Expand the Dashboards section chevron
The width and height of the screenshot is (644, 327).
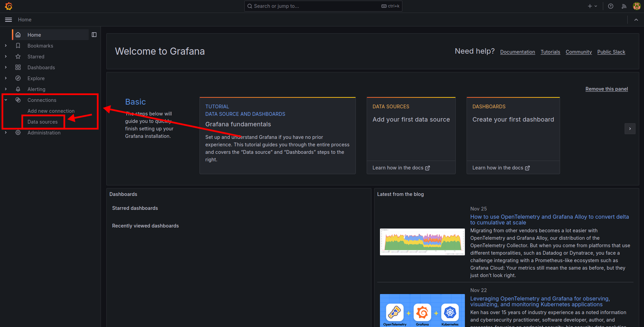(x=6, y=67)
